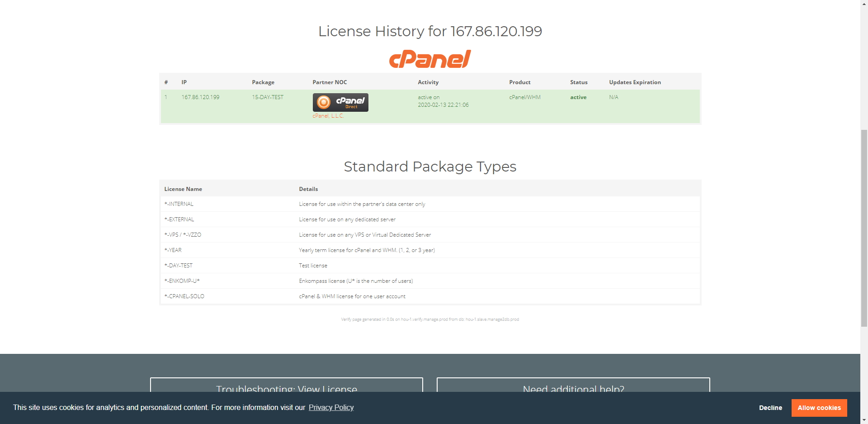Click the active status text in row
This screenshot has height=424, width=868.
578,97
